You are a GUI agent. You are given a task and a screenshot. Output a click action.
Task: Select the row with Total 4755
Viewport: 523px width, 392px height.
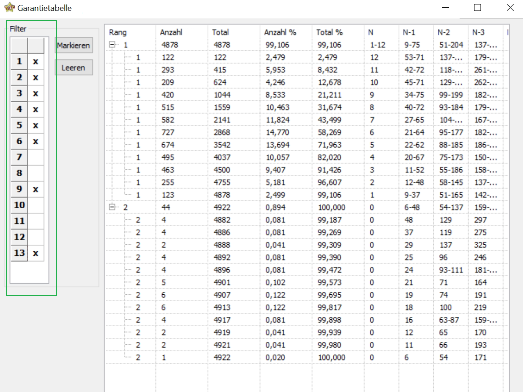pos(307,182)
